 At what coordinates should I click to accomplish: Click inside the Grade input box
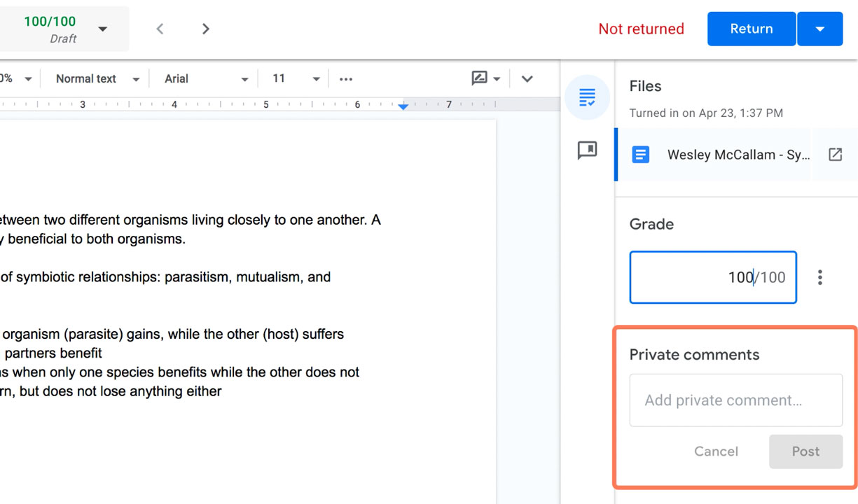point(712,277)
